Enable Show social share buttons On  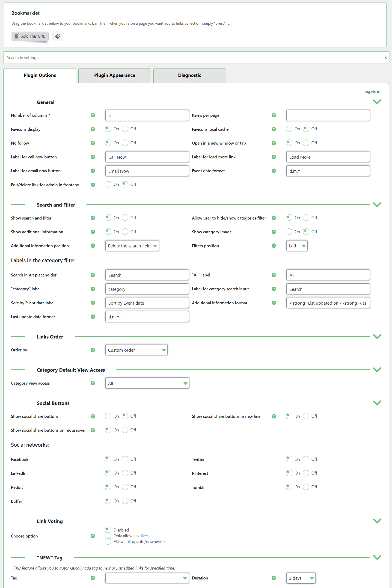click(x=108, y=416)
